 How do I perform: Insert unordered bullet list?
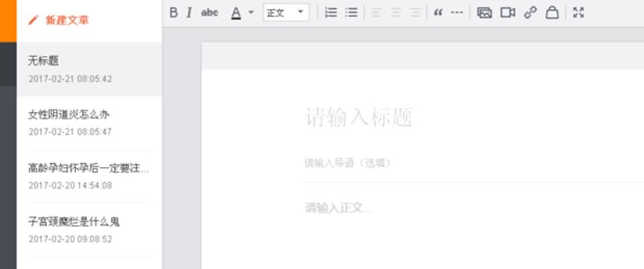coord(351,13)
